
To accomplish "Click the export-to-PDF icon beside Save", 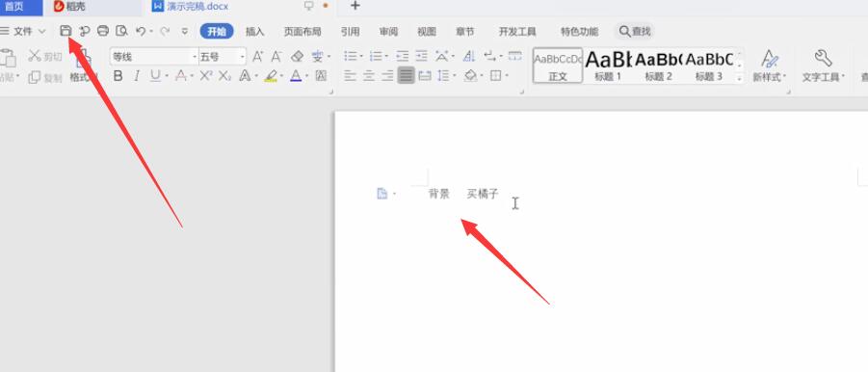I will click(x=84, y=31).
